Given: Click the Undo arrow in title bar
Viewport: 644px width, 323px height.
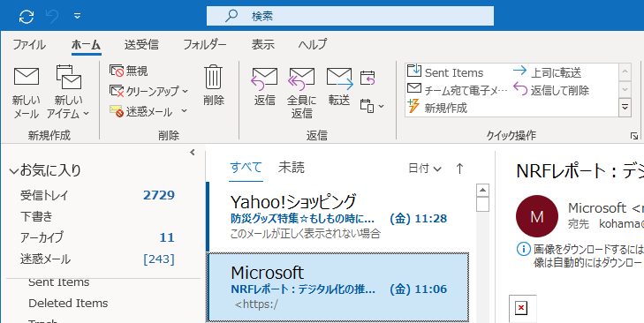Looking at the screenshot, I should pyautogui.click(x=52, y=17).
